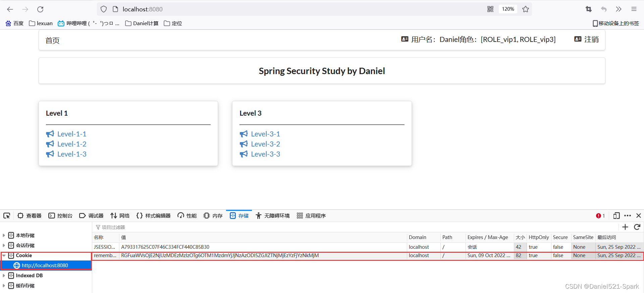This screenshot has width=644, height=293.
Task: Open the 定位 bookmarks folder
Action: click(173, 23)
